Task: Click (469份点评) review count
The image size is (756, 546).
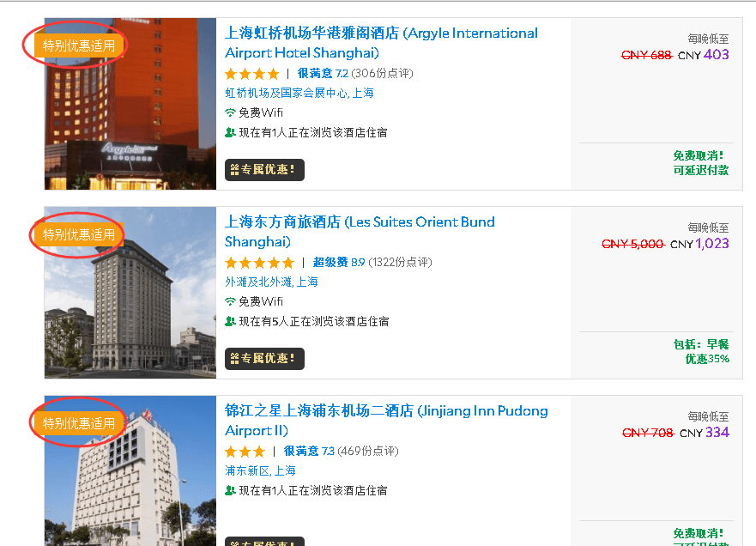Action: 368,451
